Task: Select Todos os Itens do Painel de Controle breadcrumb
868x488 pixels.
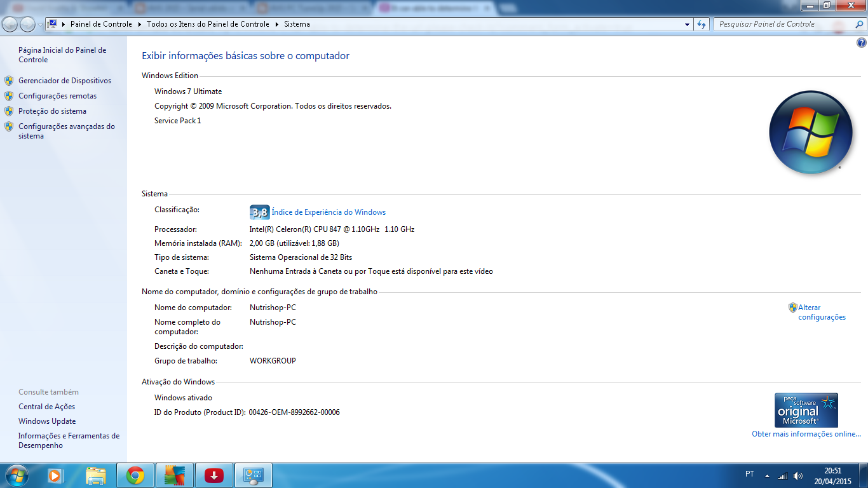Action: pyautogui.click(x=208, y=24)
